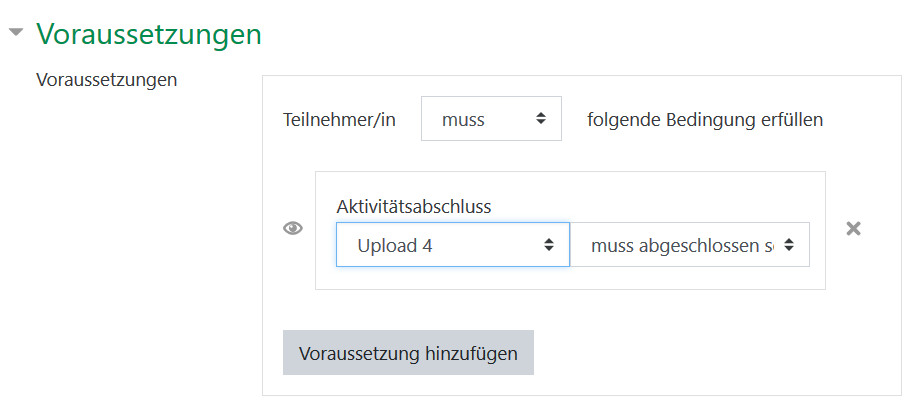Open the "Upload 4" activity dropdown
The width and height of the screenshot is (911, 408).
click(x=452, y=244)
